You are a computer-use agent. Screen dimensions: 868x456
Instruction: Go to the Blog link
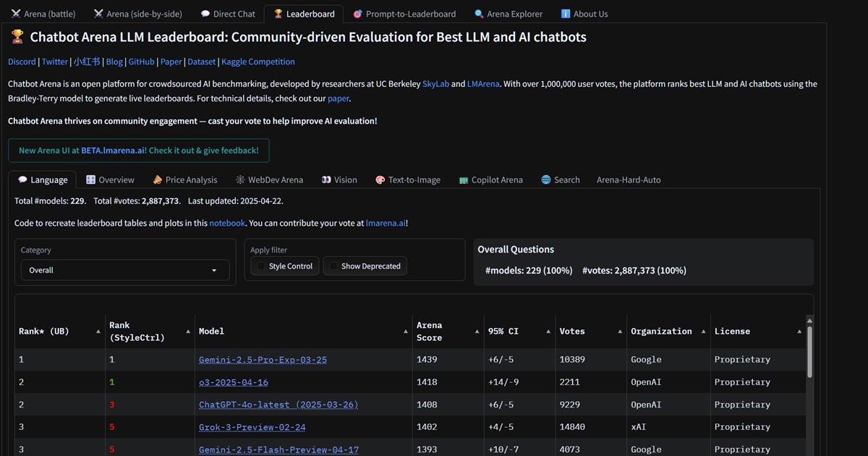click(x=114, y=62)
